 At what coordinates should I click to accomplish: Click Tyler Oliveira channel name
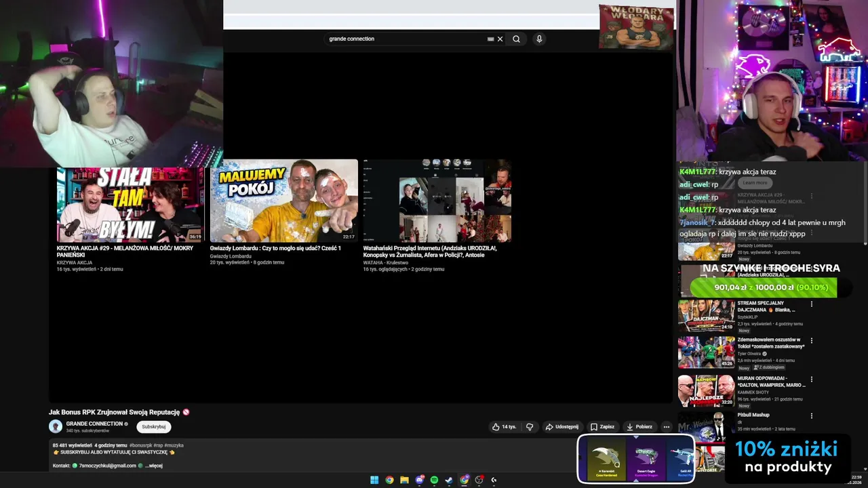pyautogui.click(x=749, y=354)
